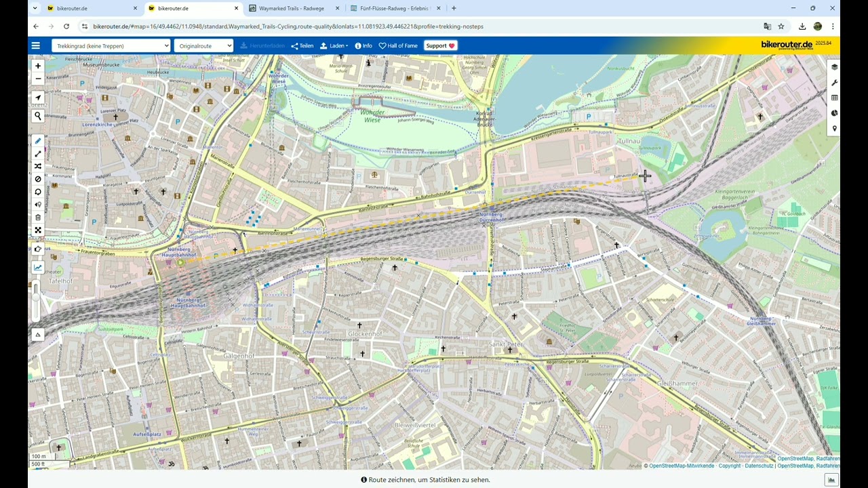Viewport: 868px width, 488px height.
Task: Open the browser downloads icon
Action: pyautogui.click(x=802, y=26)
